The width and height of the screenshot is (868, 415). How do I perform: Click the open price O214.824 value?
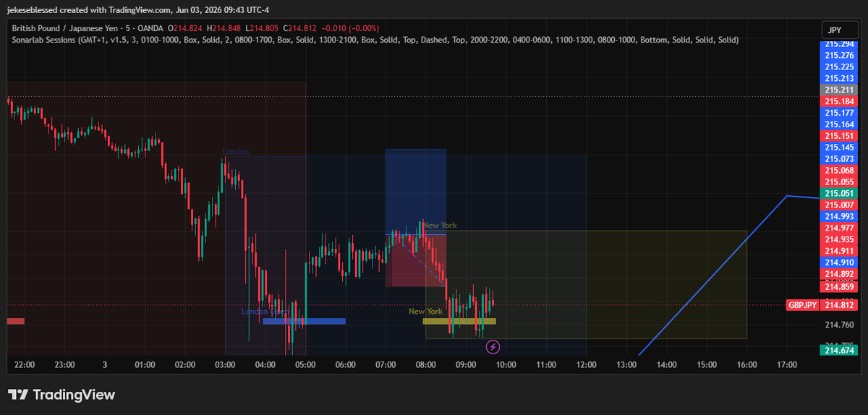click(184, 28)
